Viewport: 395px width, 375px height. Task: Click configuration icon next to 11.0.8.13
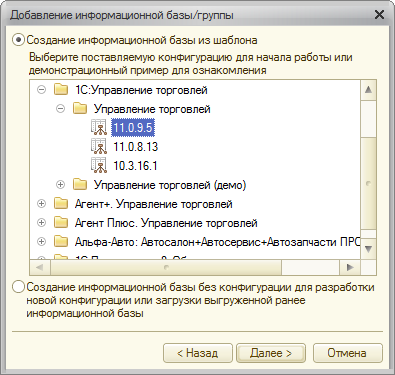click(x=99, y=147)
